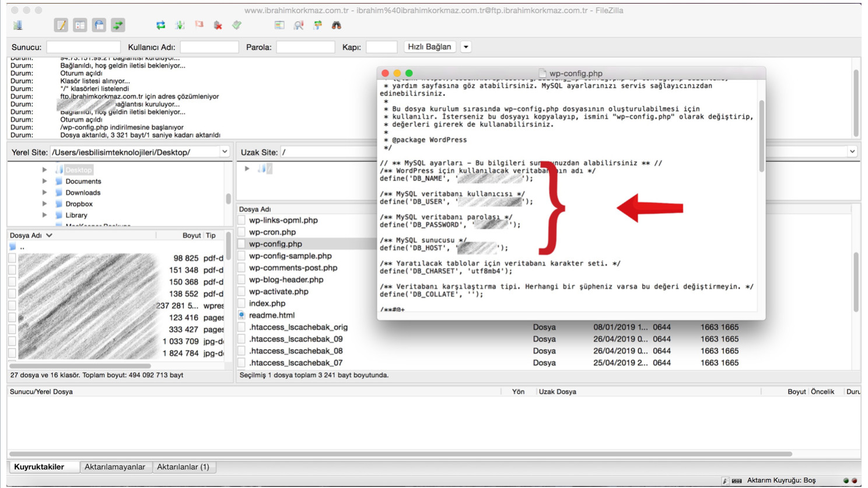This screenshot has height=488, width=868.
Task: Open the Yerel Site path dropdown
Action: point(225,152)
